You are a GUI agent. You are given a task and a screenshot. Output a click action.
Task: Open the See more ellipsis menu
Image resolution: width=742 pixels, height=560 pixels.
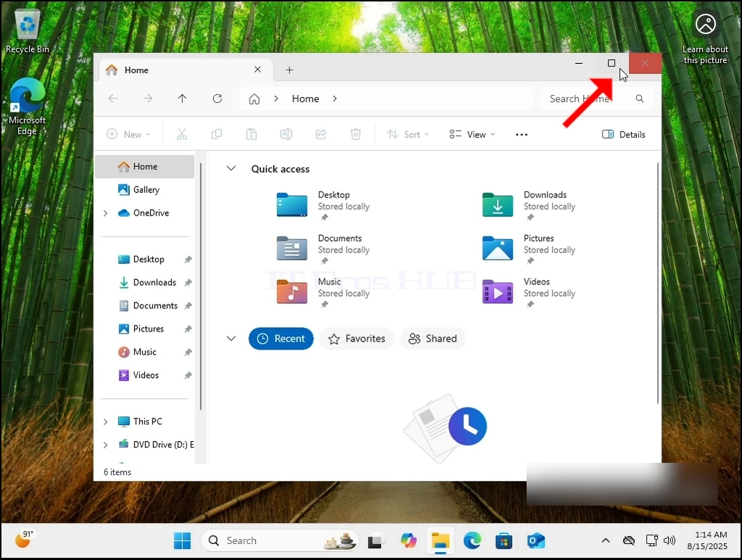(x=522, y=134)
